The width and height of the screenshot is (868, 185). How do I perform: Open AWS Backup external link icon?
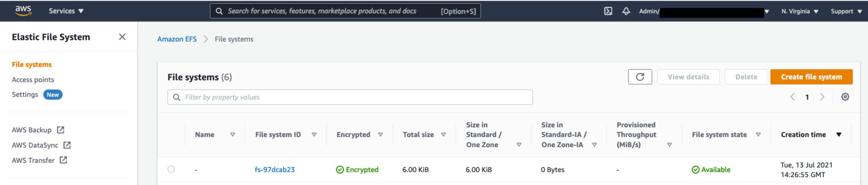tap(61, 130)
